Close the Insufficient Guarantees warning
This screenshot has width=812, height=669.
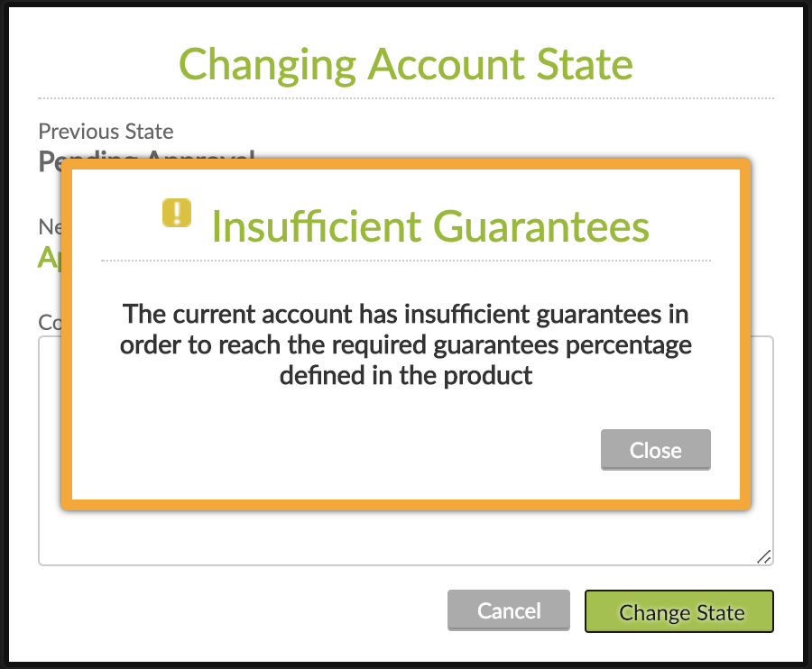[x=656, y=450]
